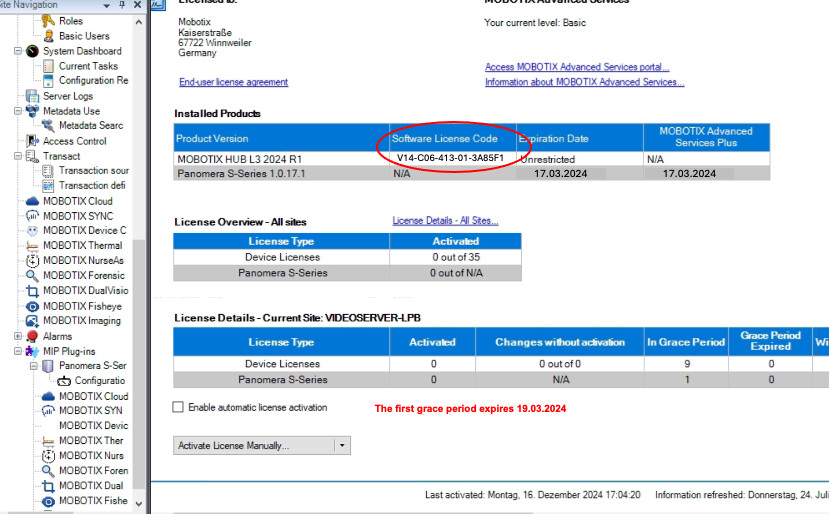The image size is (829, 514).
Task: Click the Configuration Report icon
Action: tap(48, 80)
